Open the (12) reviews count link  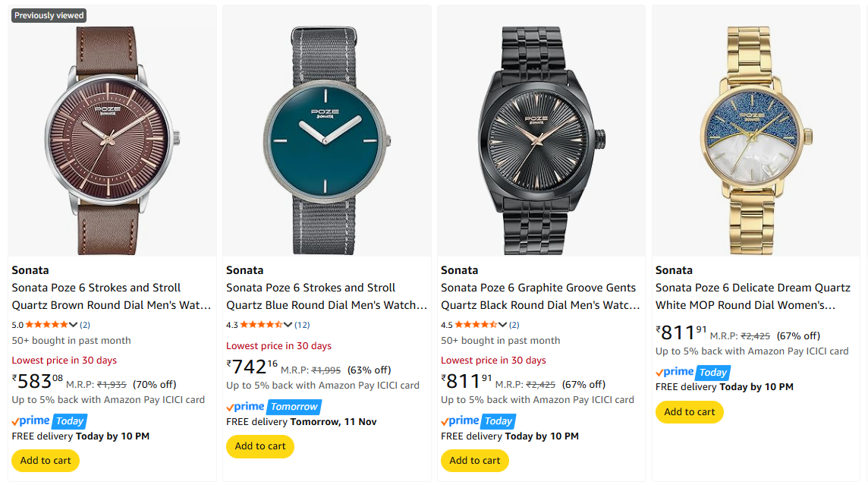click(x=302, y=325)
